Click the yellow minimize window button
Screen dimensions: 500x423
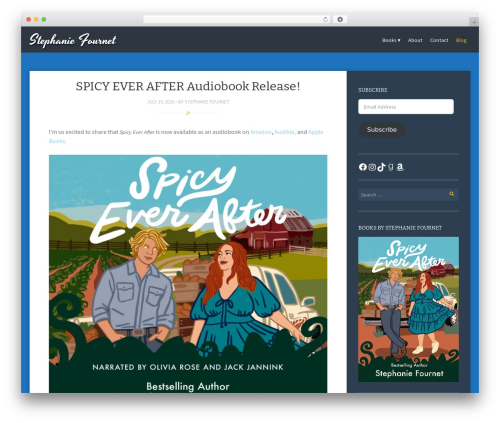[x=36, y=19]
